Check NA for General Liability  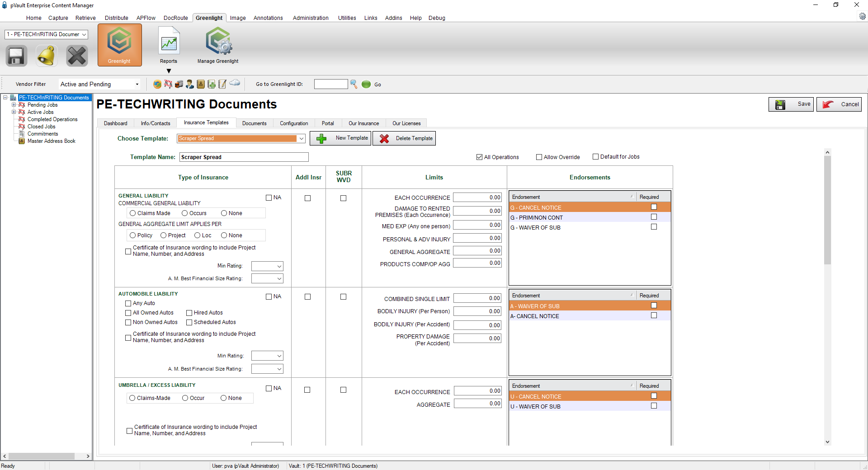click(269, 197)
